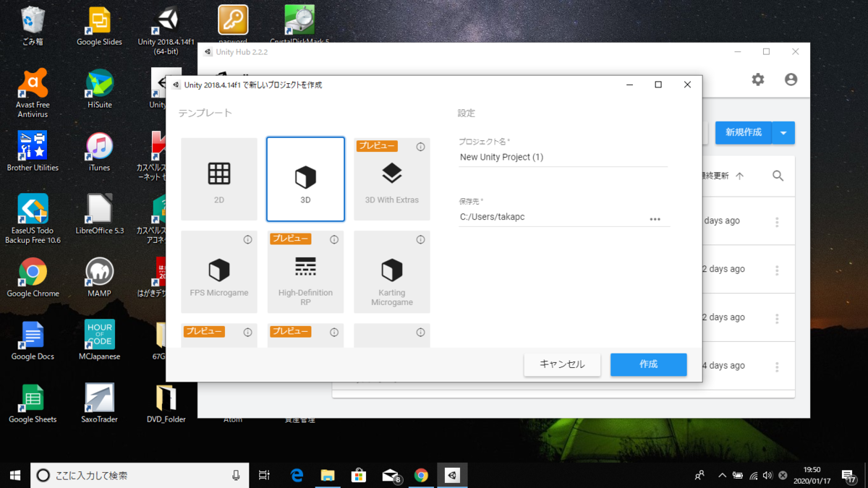Screen dimensions: 868x488
Task: Expand the 新規作成 dropdown arrow in Unity Hub
Action: point(784,133)
